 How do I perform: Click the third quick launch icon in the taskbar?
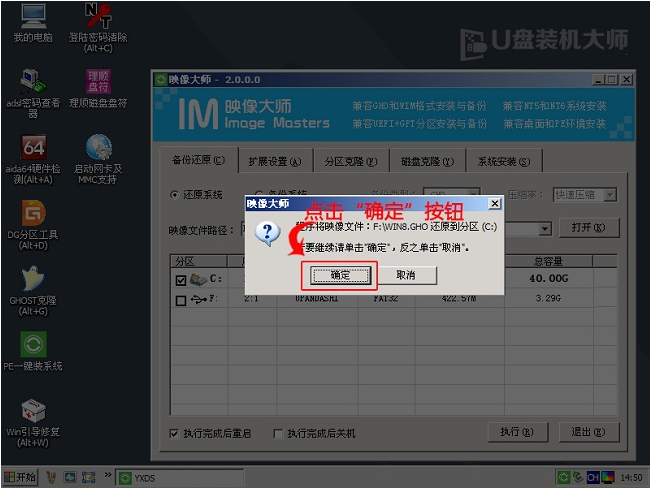[x=88, y=477]
